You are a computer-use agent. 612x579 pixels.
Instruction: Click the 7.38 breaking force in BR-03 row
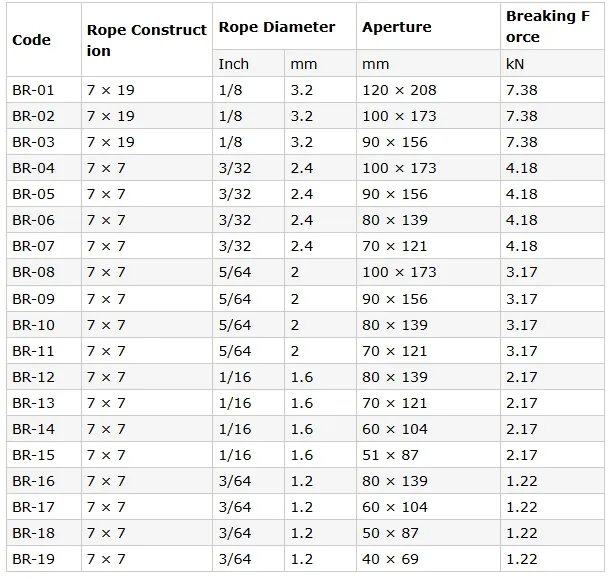tap(552, 142)
